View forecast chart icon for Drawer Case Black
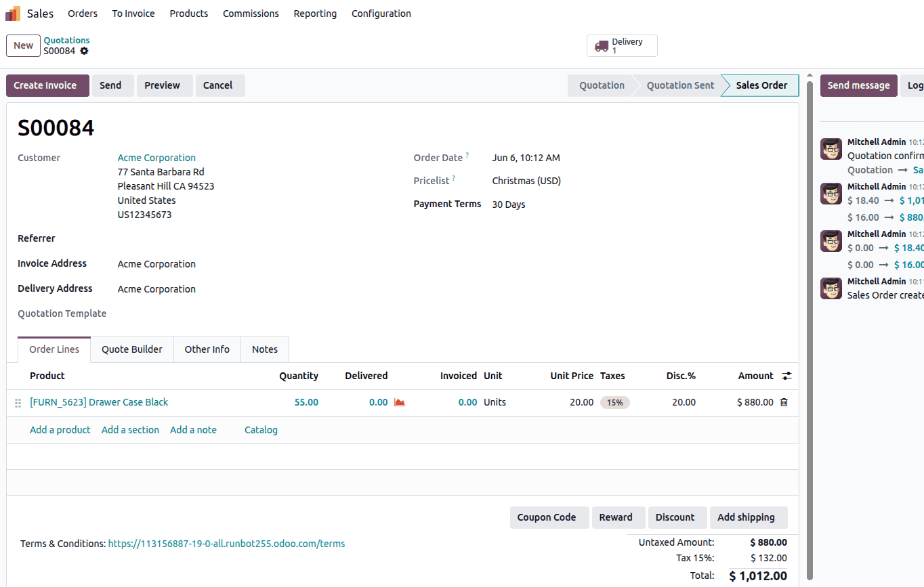This screenshot has height=587, width=924. coord(400,402)
